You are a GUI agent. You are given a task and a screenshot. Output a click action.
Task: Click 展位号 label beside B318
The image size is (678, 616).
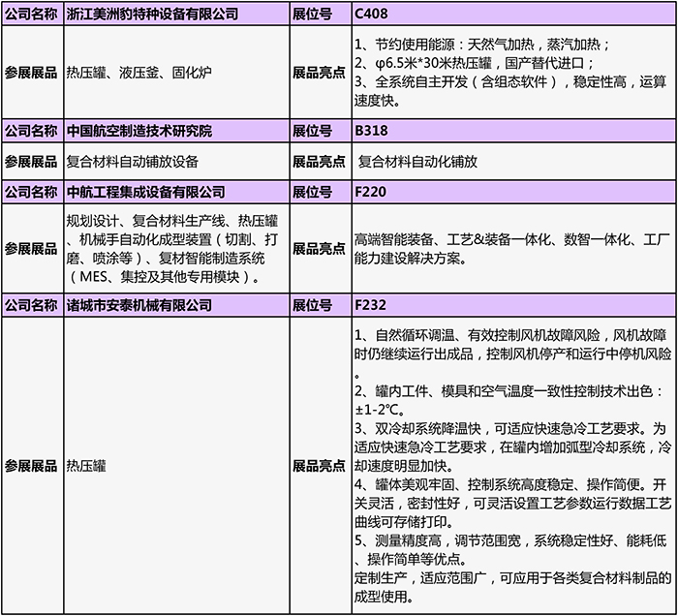(x=312, y=131)
